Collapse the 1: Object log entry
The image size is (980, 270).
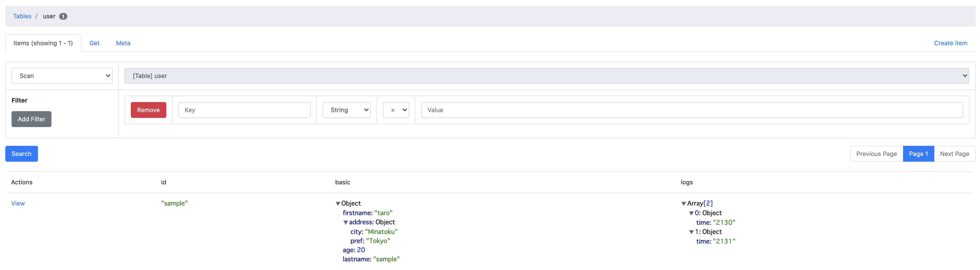(x=691, y=232)
